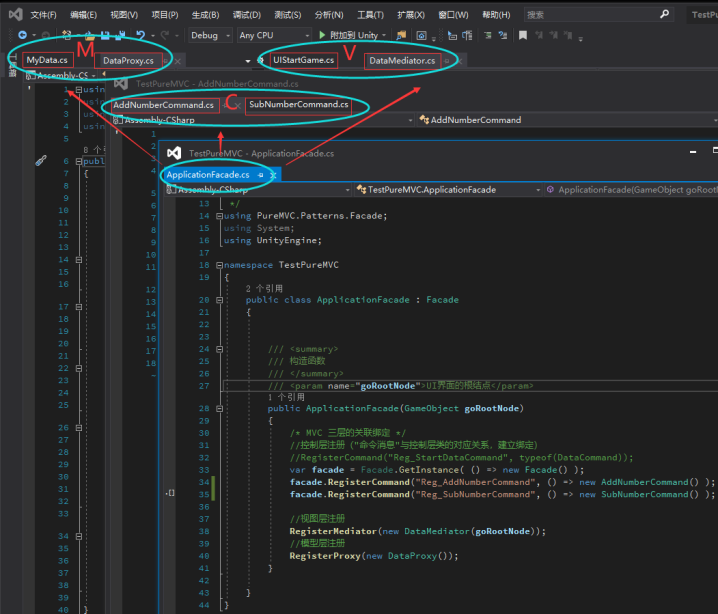Open the 文件(F) menu
This screenshot has height=614, width=718.
pos(44,15)
